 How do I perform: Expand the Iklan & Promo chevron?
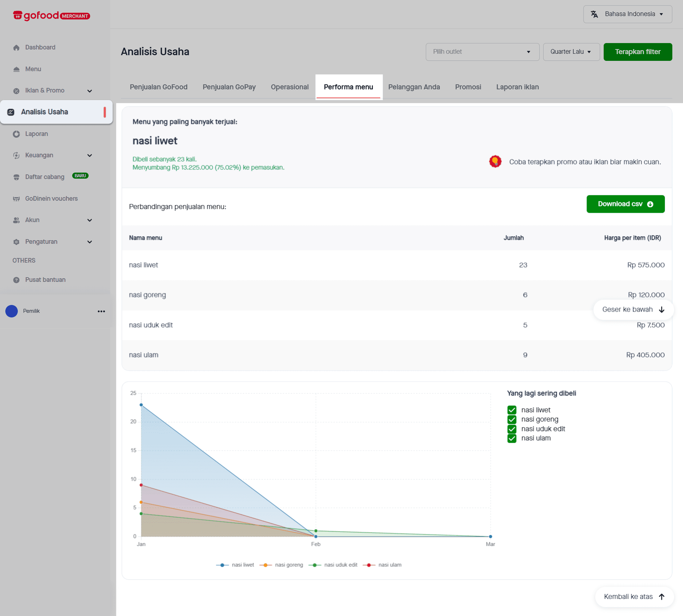(90, 91)
